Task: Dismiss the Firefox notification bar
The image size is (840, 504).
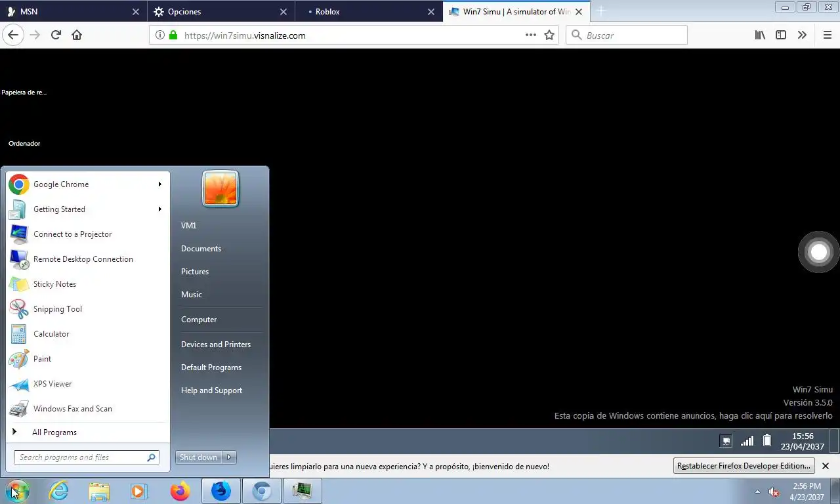Action: 826,466
